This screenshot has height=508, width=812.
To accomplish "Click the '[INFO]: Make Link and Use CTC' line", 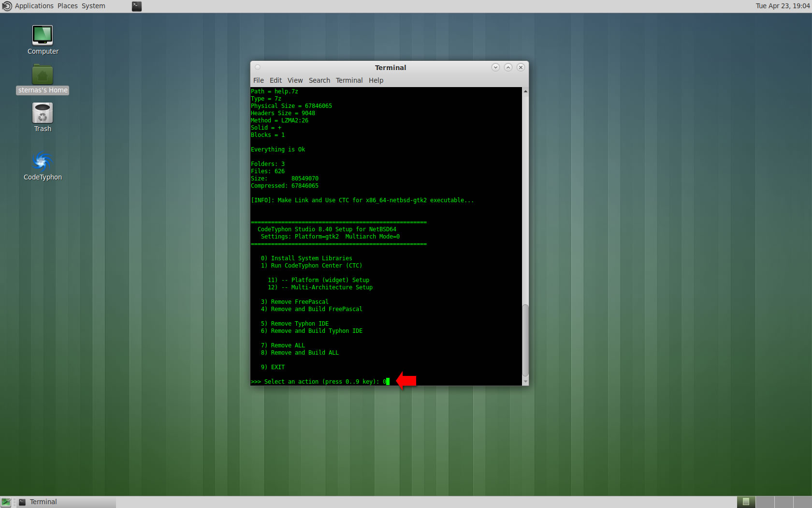I will pos(362,200).
